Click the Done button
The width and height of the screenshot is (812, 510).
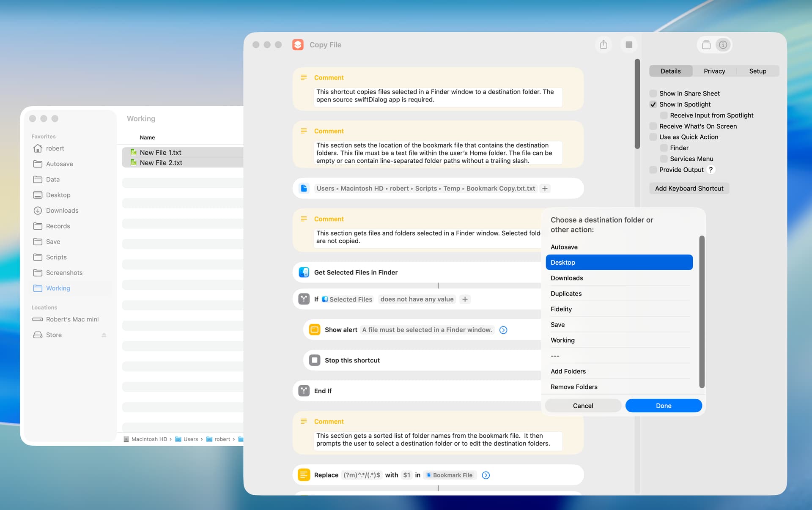663,406
